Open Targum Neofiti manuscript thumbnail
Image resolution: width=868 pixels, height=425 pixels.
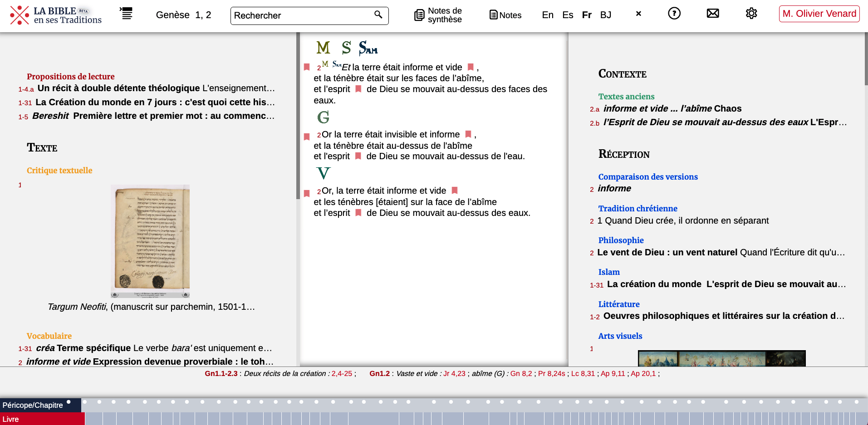150,241
